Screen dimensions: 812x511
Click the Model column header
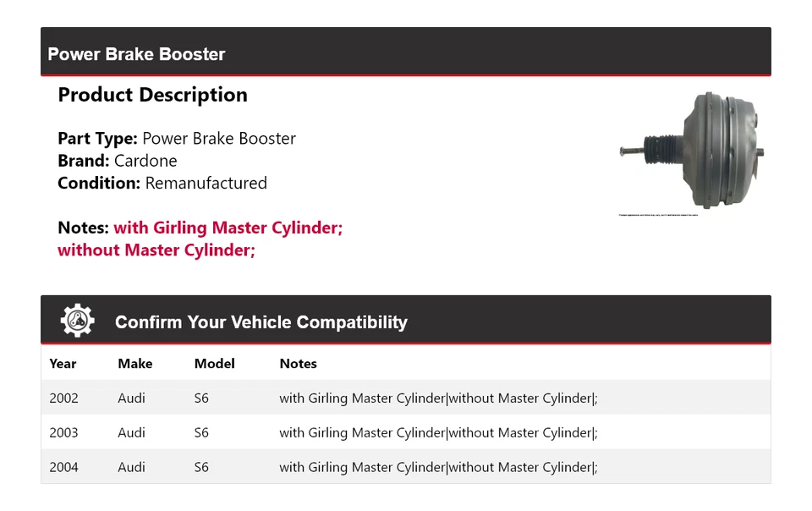(215, 364)
